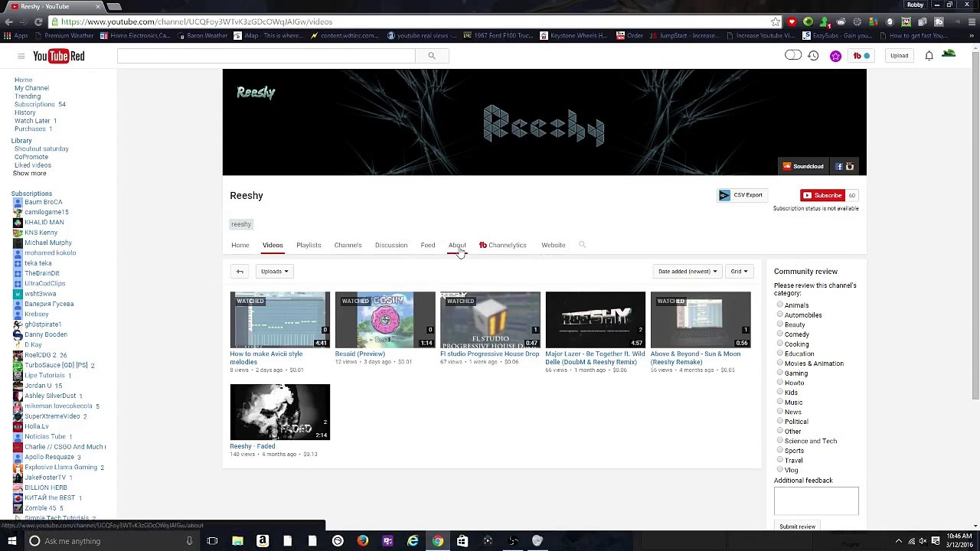Search the channel with the magnifier icon
This screenshot has height=551, width=980.
[x=582, y=245]
